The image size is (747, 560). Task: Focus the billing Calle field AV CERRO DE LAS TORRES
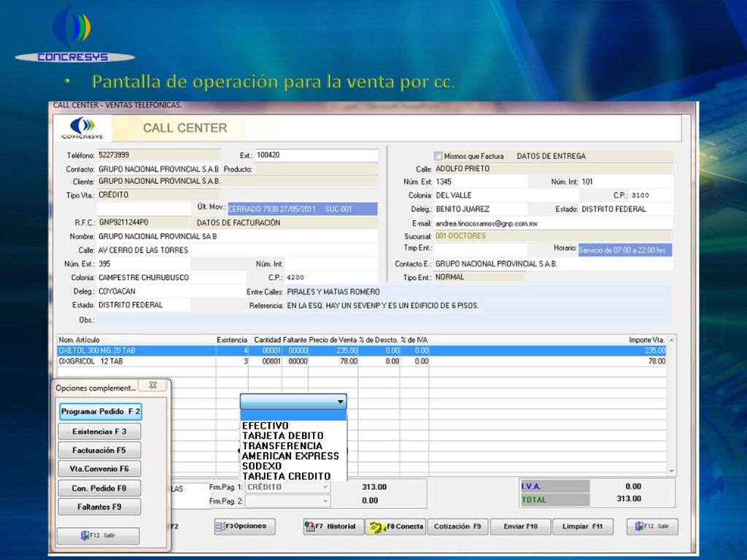point(237,250)
